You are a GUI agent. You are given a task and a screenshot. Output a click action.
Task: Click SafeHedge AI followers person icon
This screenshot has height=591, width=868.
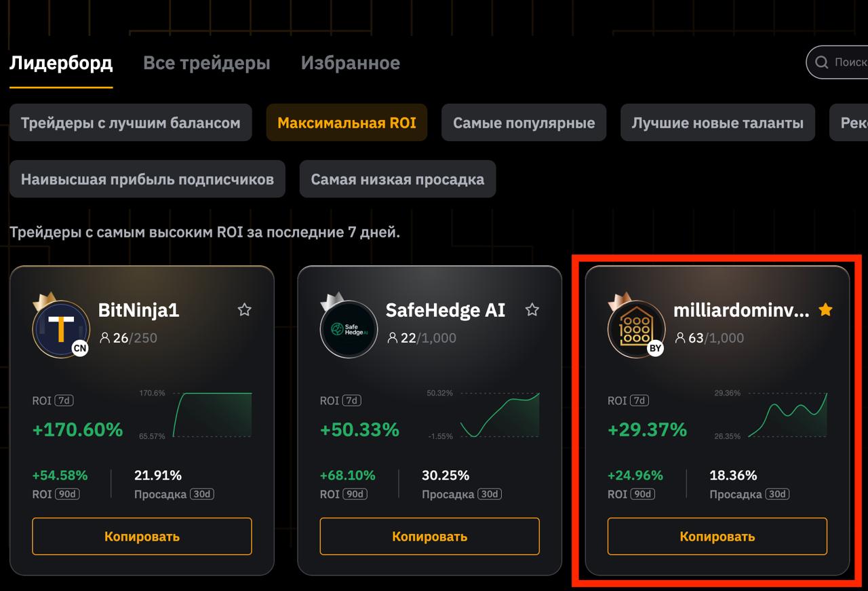coord(392,338)
